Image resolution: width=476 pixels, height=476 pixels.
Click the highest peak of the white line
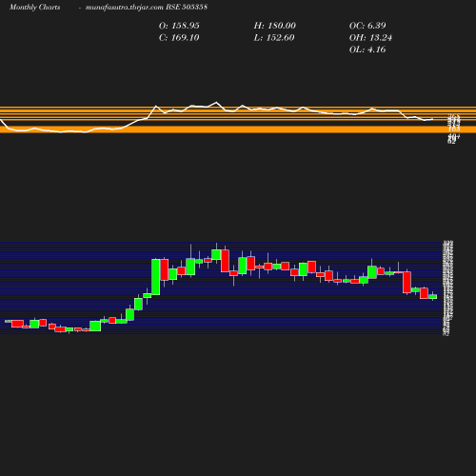pyautogui.click(x=216, y=102)
